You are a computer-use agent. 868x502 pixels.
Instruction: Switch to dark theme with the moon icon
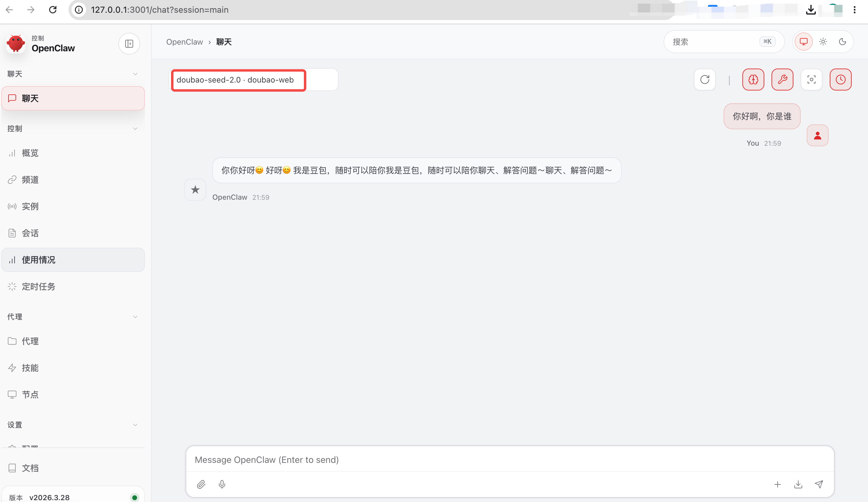[x=843, y=42]
